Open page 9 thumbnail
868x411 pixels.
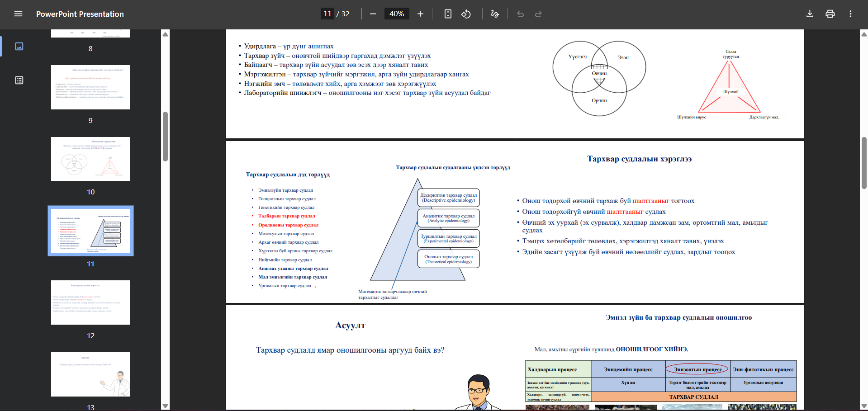[x=90, y=87]
